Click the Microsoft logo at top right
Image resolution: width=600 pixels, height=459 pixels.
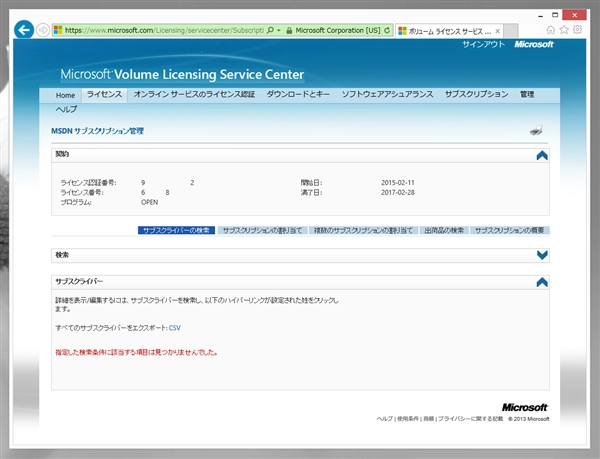coord(534,44)
